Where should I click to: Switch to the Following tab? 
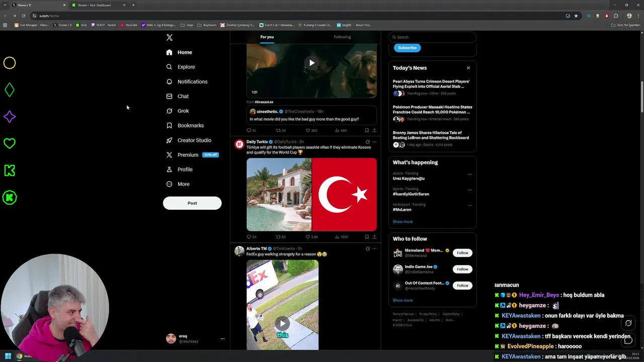pos(342,37)
